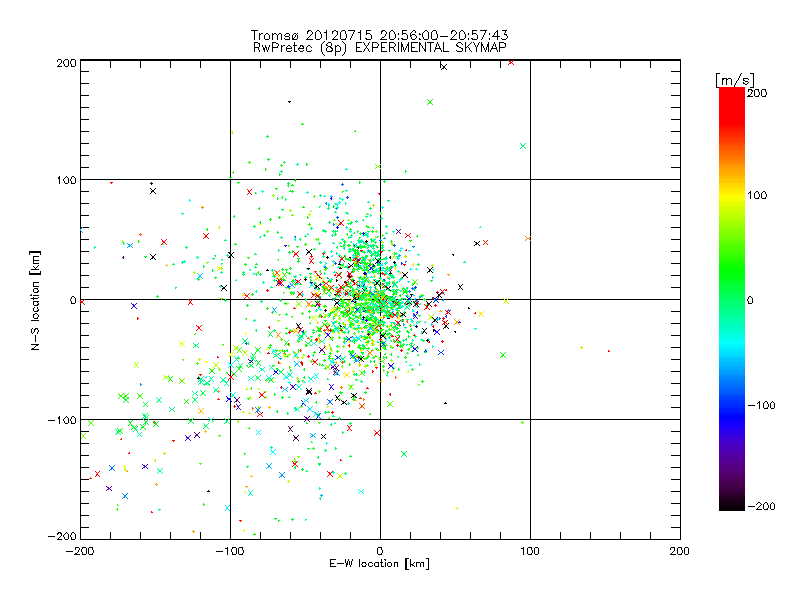Select the "E-W location [km]" axis label
This screenshot has height=600, width=800.
coord(379,563)
